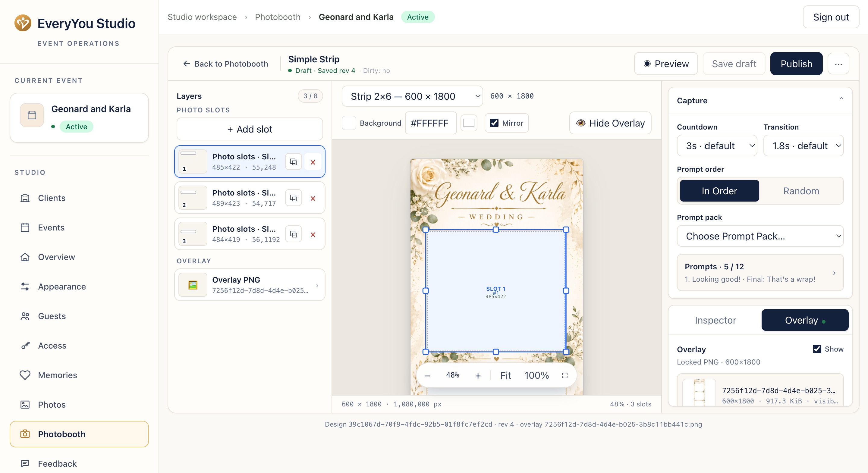Switch to the Overlay tab
The image size is (868, 473).
(805, 320)
